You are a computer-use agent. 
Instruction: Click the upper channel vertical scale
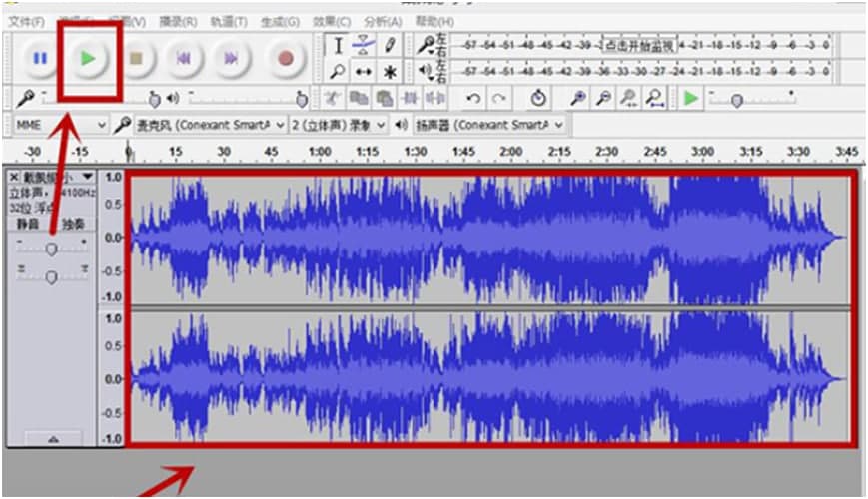coord(113,238)
